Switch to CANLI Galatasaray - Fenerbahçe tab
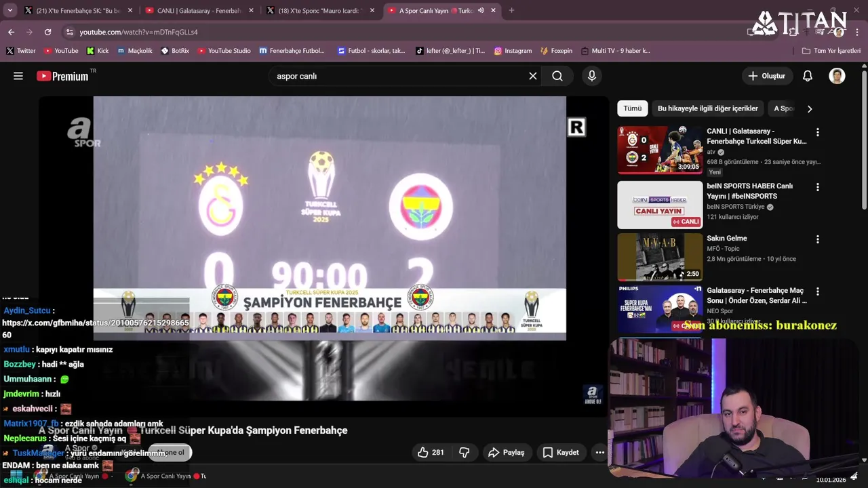The image size is (868, 488). click(x=198, y=10)
